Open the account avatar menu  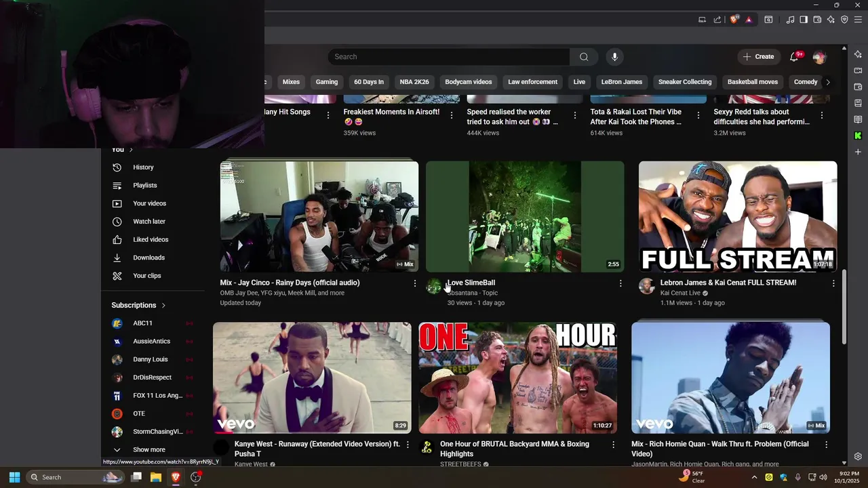click(x=819, y=57)
